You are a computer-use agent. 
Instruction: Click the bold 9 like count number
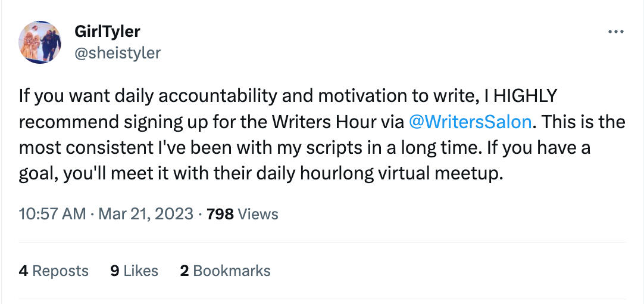[115, 271]
